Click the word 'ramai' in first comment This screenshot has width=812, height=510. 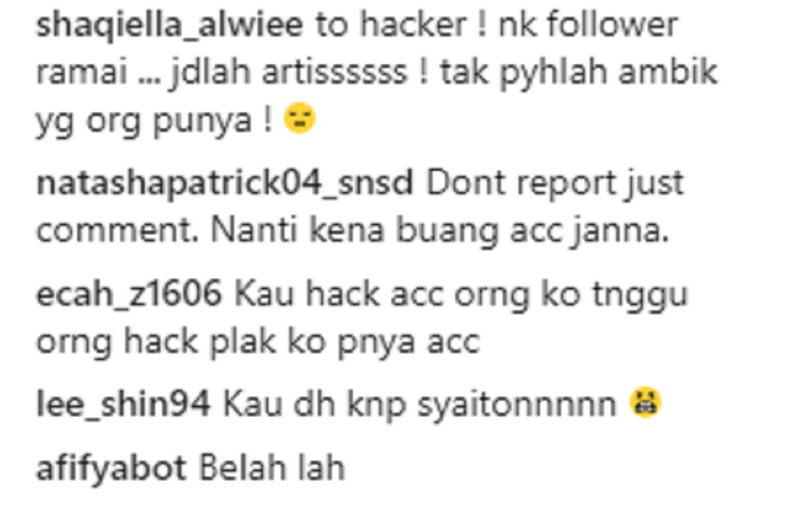click(x=82, y=72)
